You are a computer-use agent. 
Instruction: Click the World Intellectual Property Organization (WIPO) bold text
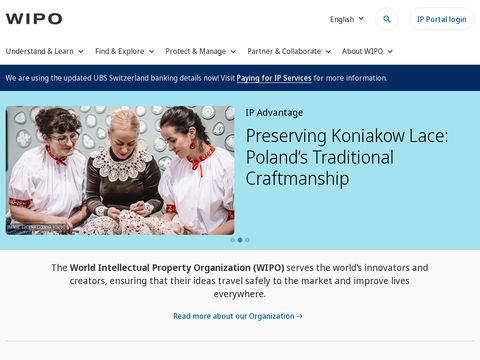177,268
